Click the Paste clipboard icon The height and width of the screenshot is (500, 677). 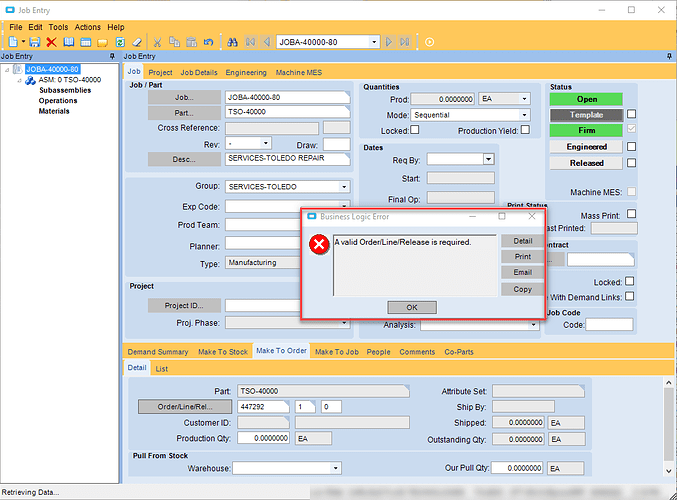click(x=191, y=42)
